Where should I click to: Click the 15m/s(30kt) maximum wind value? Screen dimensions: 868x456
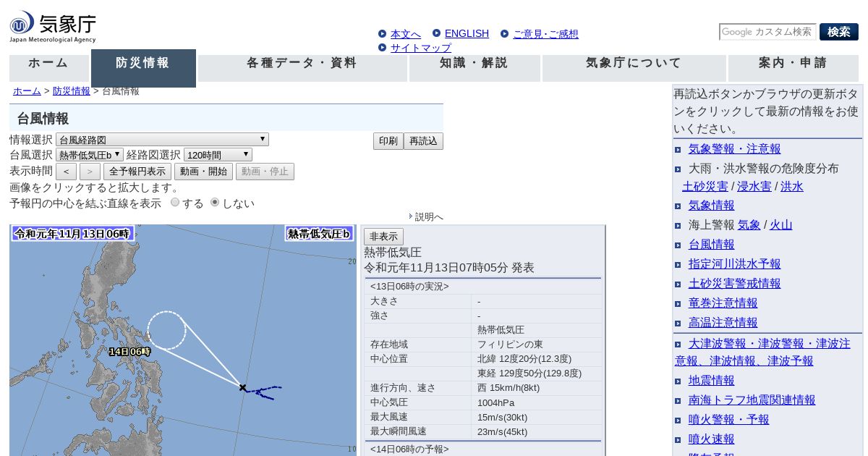(502, 417)
